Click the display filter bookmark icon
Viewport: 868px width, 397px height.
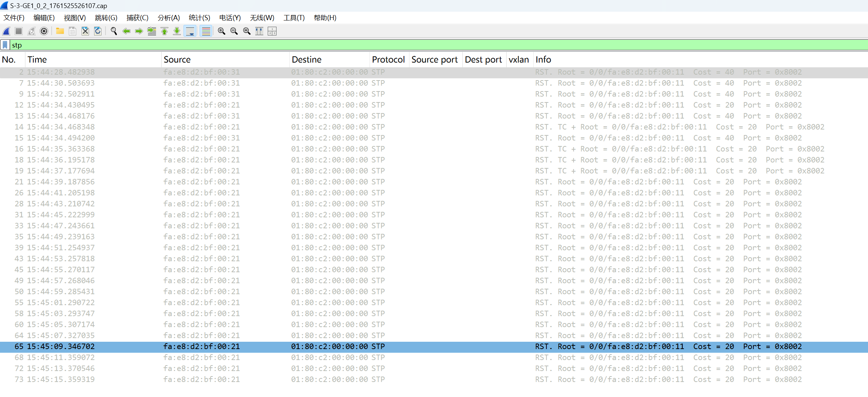pos(5,45)
